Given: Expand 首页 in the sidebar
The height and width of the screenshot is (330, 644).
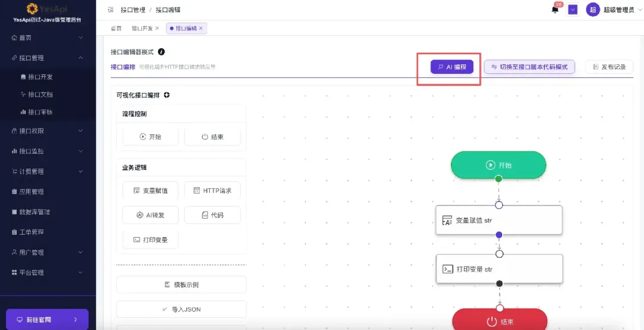Looking at the screenshot, I should (48, 38).
